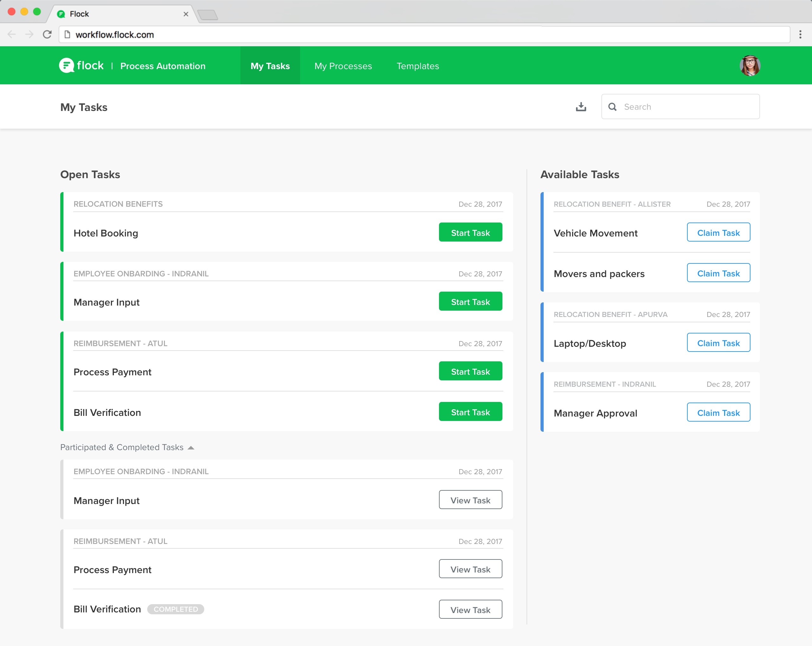View completed Bill Verification task

pyautogui.click(x=470, y=610)
